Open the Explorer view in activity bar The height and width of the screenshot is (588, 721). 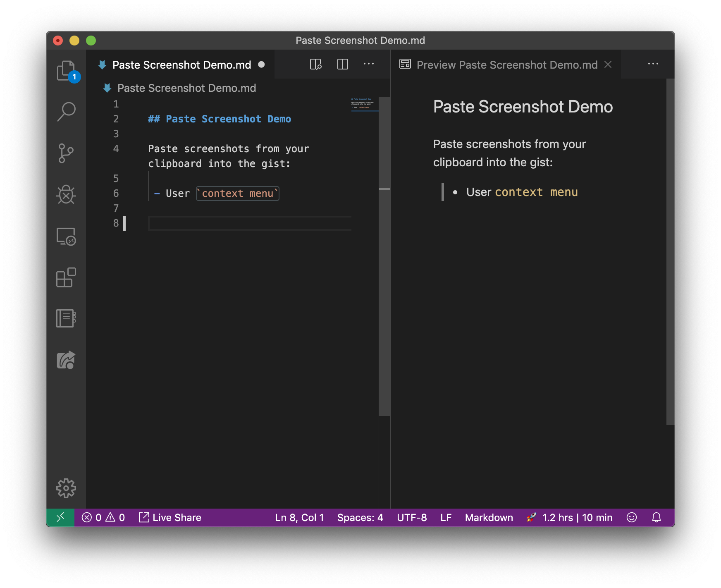coord(66,71)
